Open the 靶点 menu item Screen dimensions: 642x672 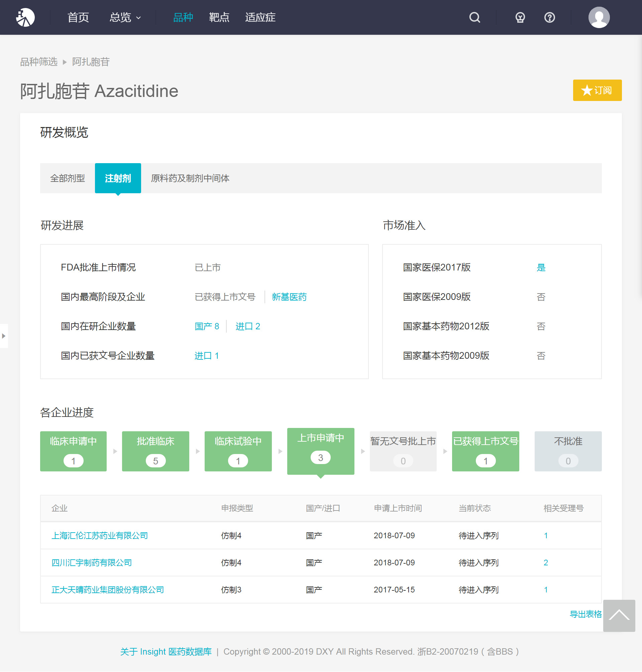[x=219, y=17]
